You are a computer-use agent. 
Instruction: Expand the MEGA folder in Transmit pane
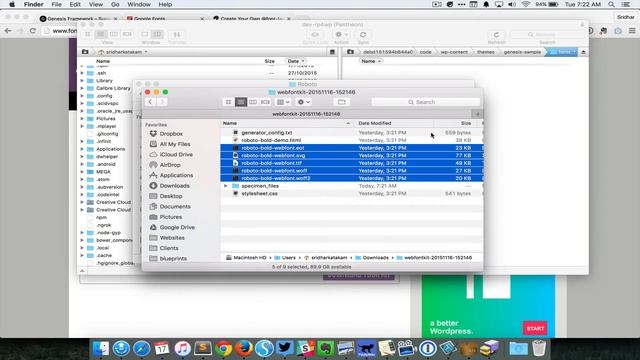[82, 172]
